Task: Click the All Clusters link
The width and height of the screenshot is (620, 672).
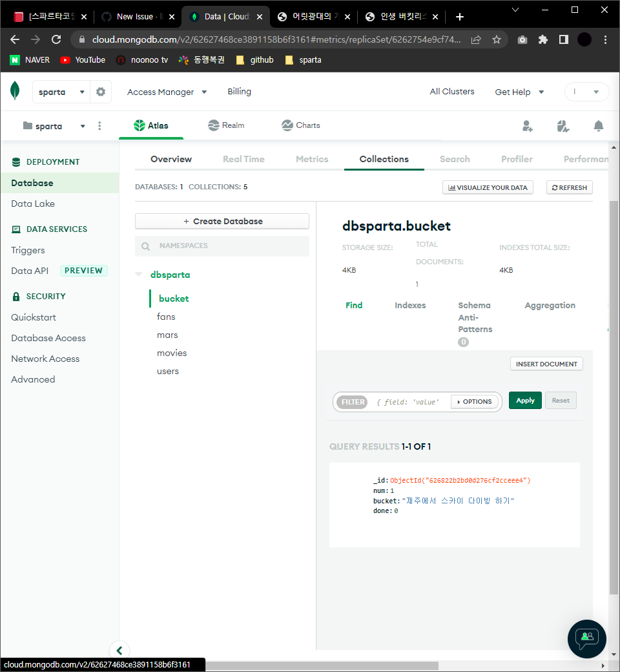Action: (x=452, y=92)
